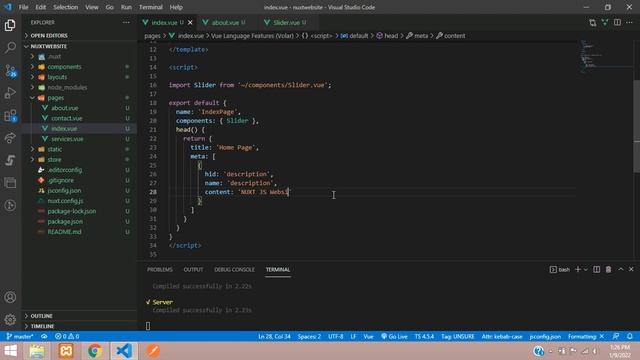Open the Manage settings gear
This screenshot has height=360, width=640.
point(10,320)
